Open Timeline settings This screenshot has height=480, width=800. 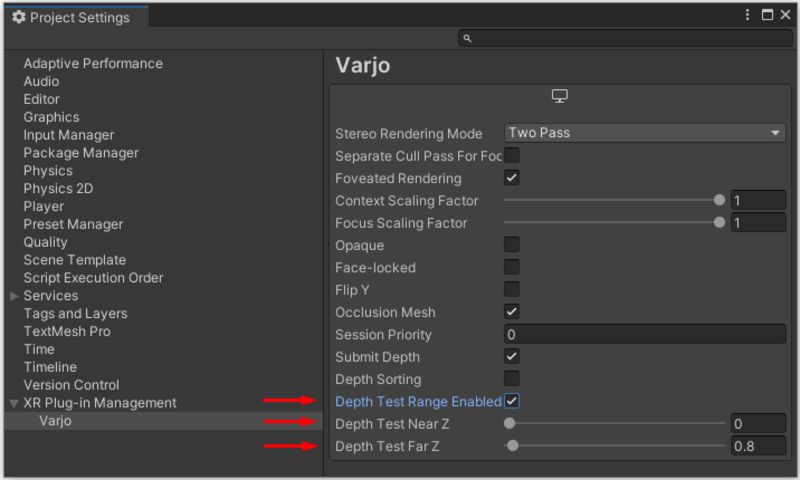[50, 367]
